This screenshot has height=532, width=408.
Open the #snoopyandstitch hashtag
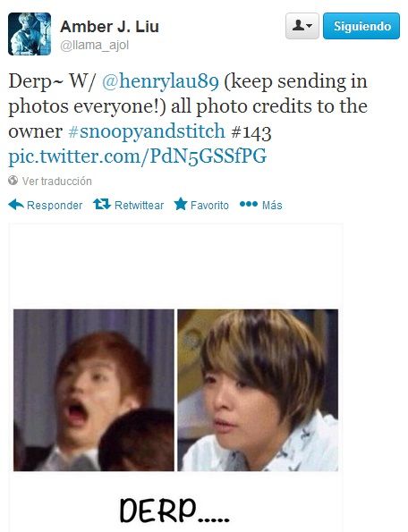click(147, 131)
